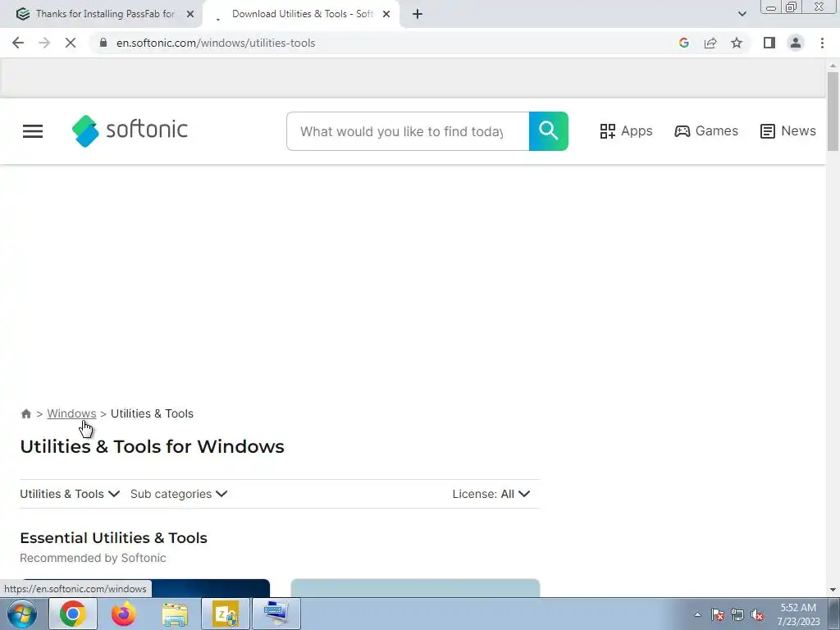840x630 pixels.
Task: Open the Windows Start button
Action: 22,614
